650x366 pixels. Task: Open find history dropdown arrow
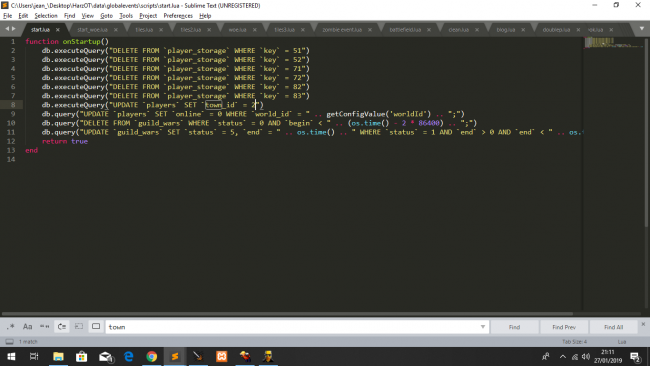(483, 327)
